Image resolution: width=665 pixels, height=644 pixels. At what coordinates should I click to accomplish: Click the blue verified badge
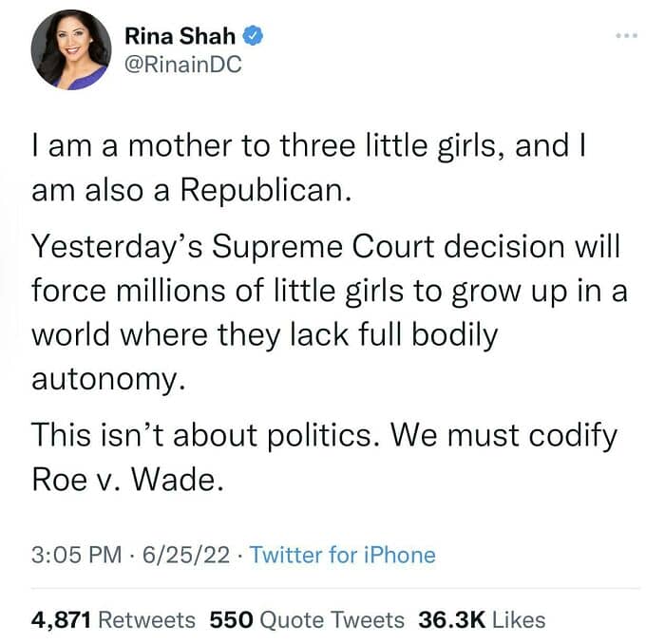coord(253,37)
